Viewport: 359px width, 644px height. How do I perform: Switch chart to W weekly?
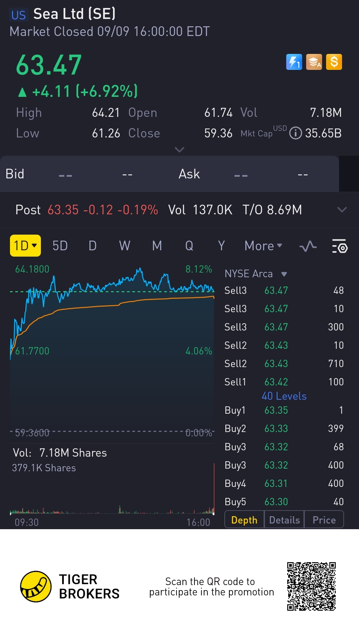(x=125, y=246)
